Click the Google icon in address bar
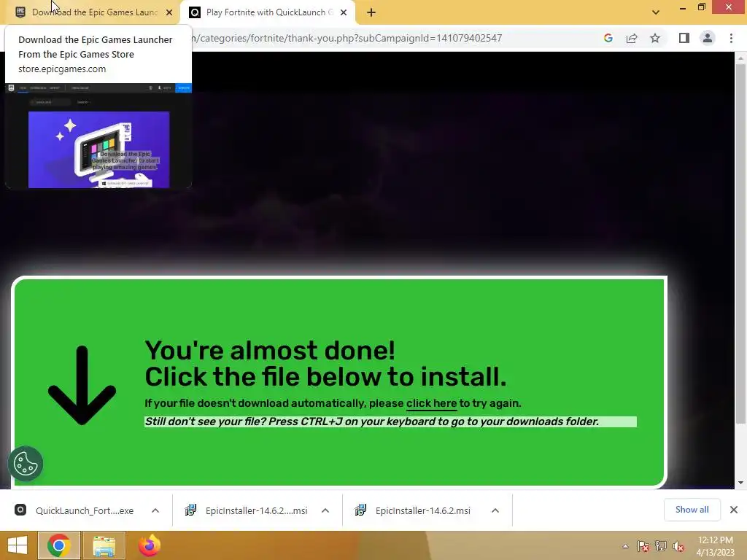Viewport: 747px width, 560px height. click(x=608, y=38)
